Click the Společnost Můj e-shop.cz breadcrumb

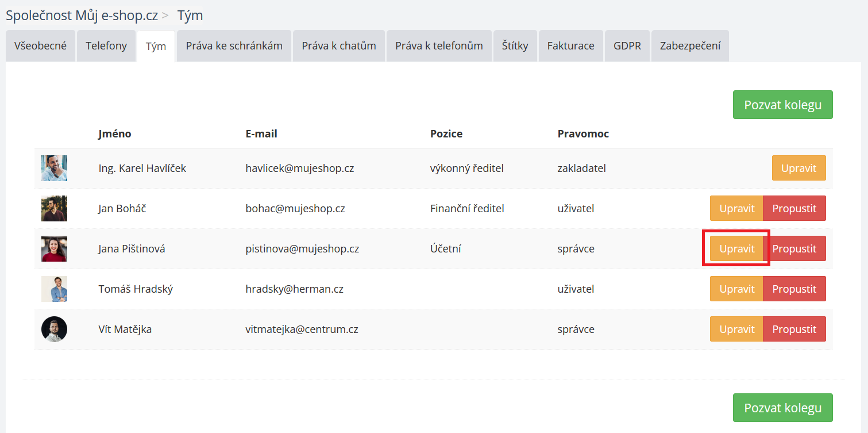[82, 16]
